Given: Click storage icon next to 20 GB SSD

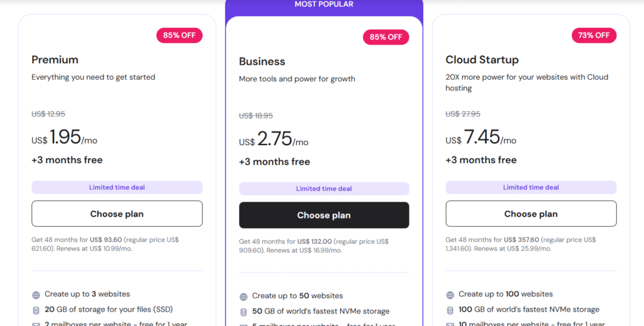Looking at the screenshot, I should click(35, 310).
